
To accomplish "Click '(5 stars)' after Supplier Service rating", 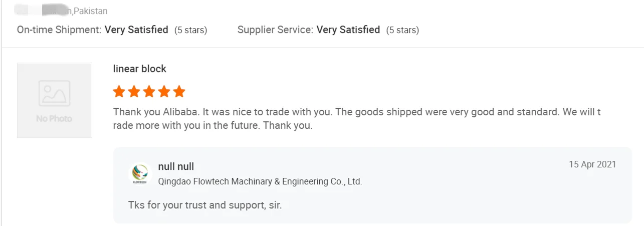I will 402,30.
